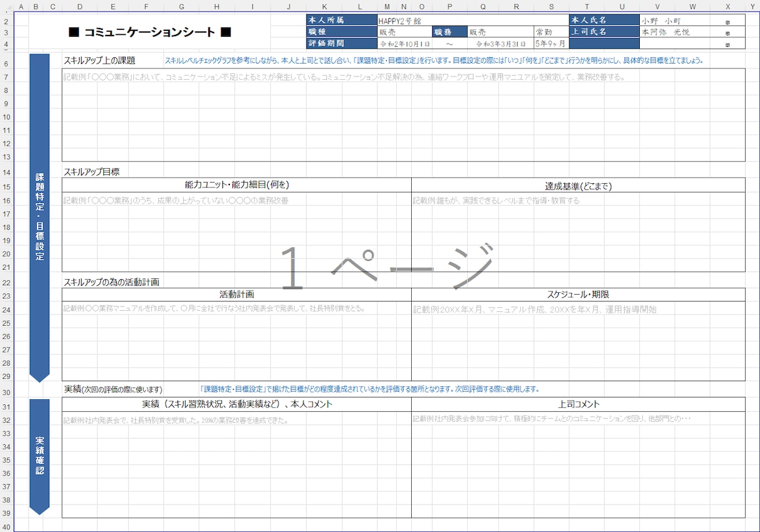Select the supervisor name 本阿弥 光悦
The height and width of the screenshot is (532, 760).
point(675,32)
